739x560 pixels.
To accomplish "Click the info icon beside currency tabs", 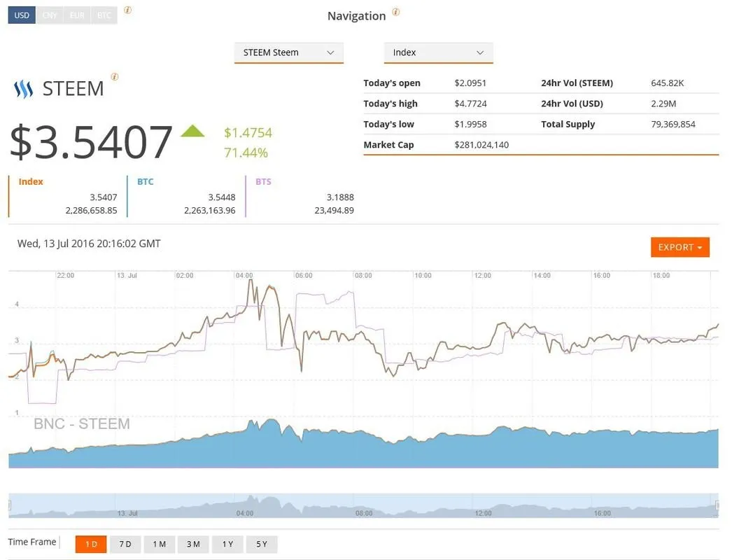I will [128, 10].
